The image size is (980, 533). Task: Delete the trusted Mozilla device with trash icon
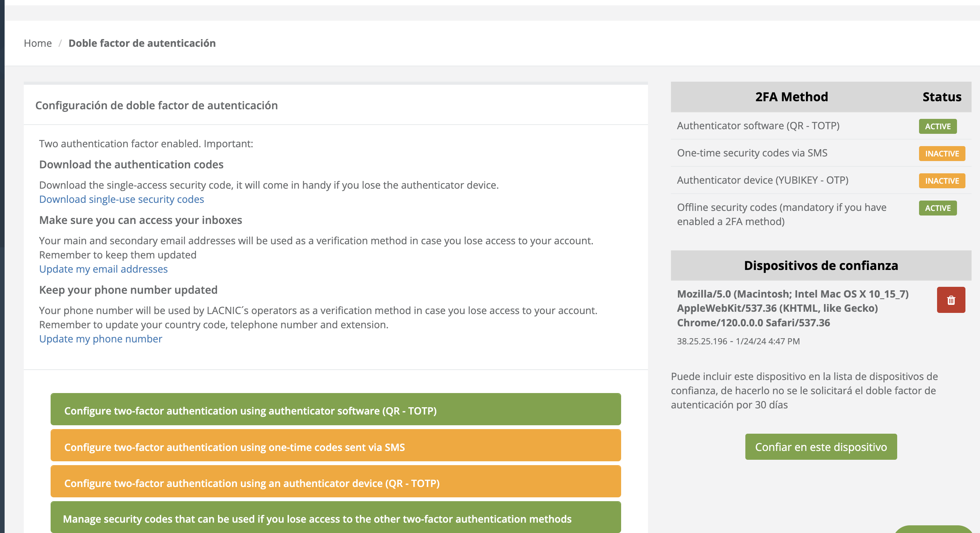[x=951, y=300]
